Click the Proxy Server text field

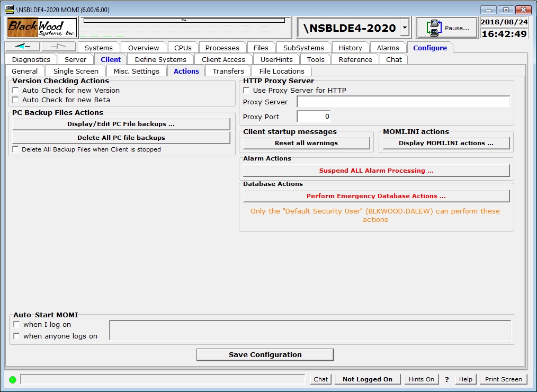(x=403, y=102)
